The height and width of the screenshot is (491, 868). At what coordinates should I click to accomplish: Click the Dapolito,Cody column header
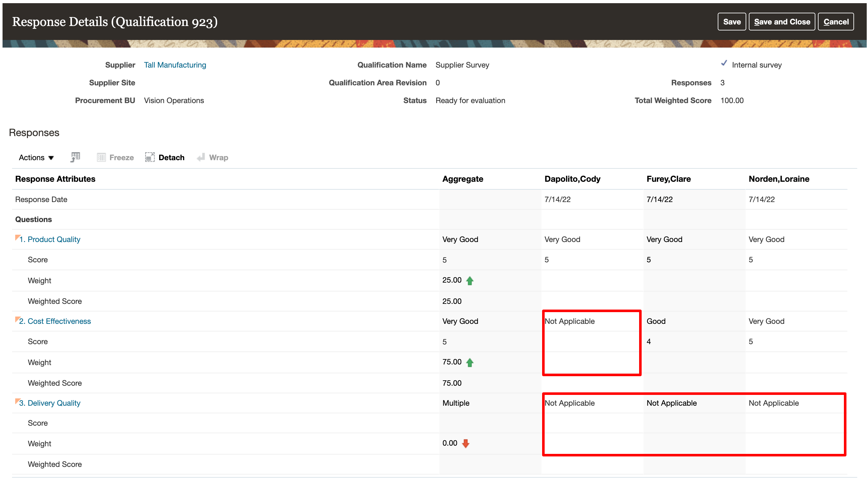tap(572, 179)
